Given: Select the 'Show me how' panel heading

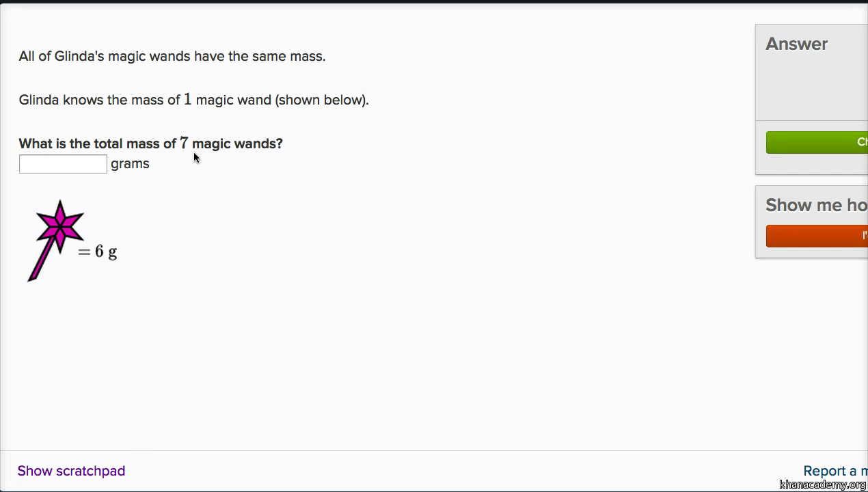Looking at the screenshot, I should [816, 205].
